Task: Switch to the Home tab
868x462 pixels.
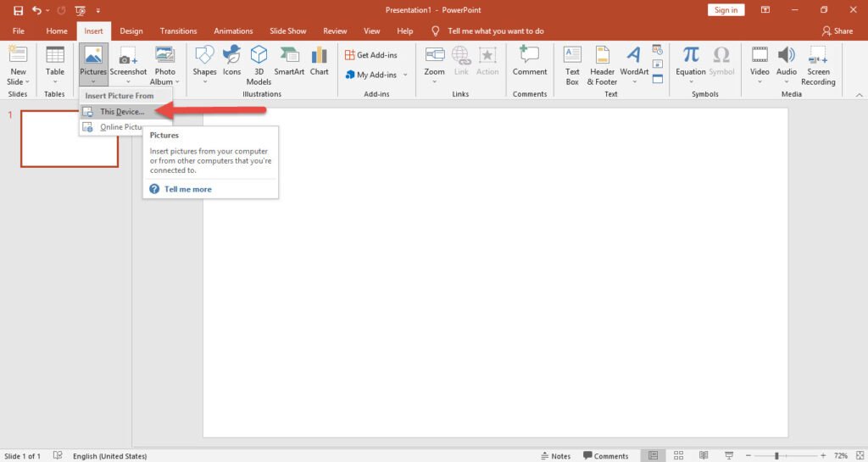Action: [57, 31]
